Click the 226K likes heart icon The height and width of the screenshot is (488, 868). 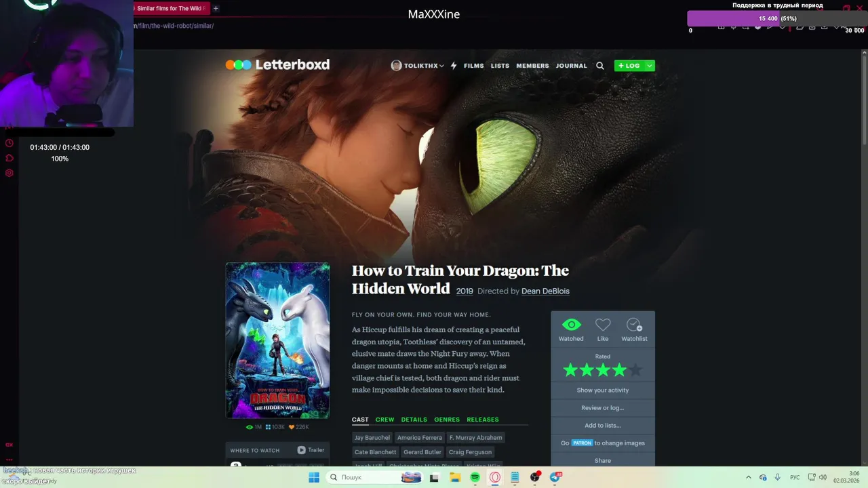tap(292, 427)
